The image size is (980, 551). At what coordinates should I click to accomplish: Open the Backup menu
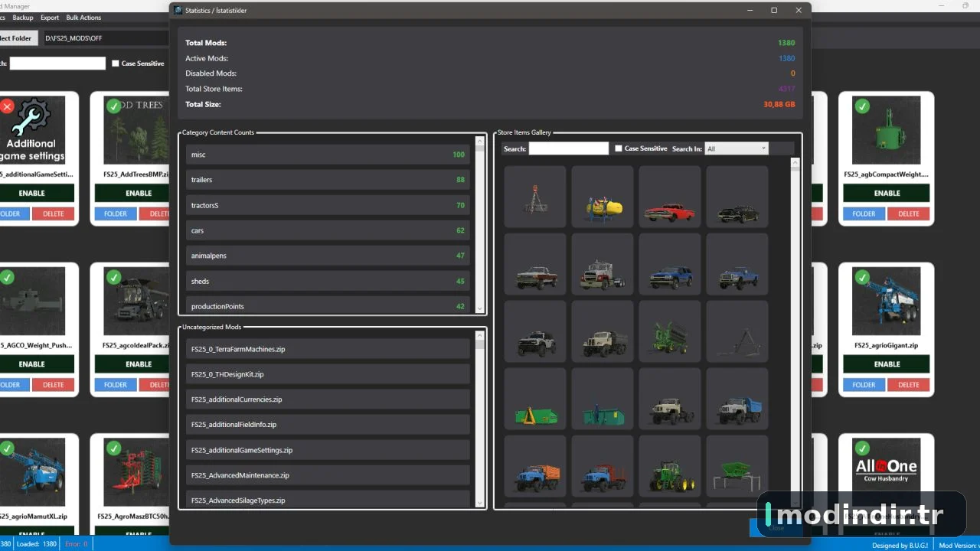point(23,18)
